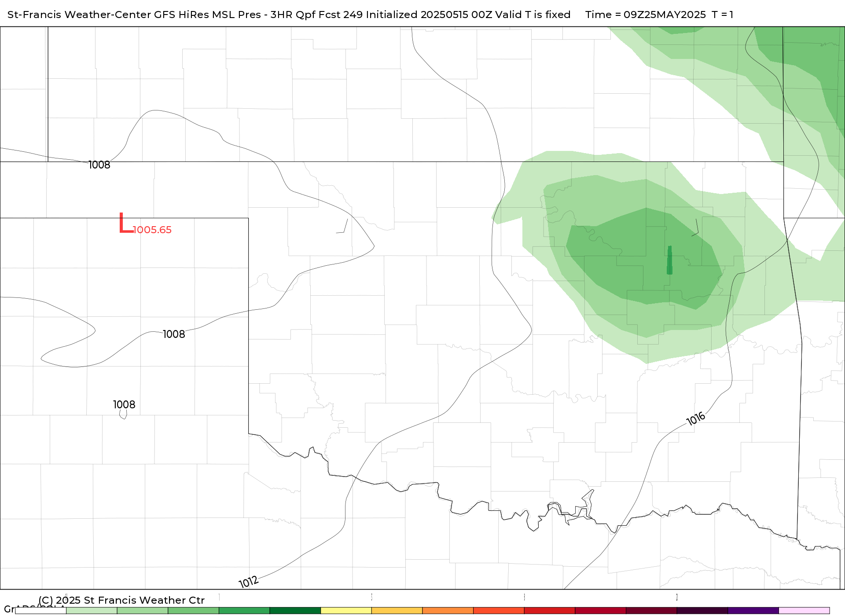Click the St-Francis Weather-Center title text

[x=80, y=15]
